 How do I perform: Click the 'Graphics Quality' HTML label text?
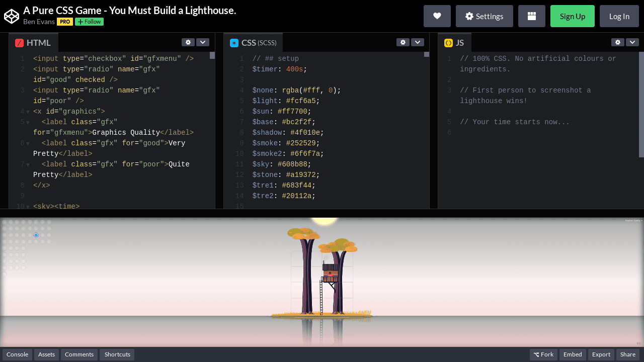[126, 133]
